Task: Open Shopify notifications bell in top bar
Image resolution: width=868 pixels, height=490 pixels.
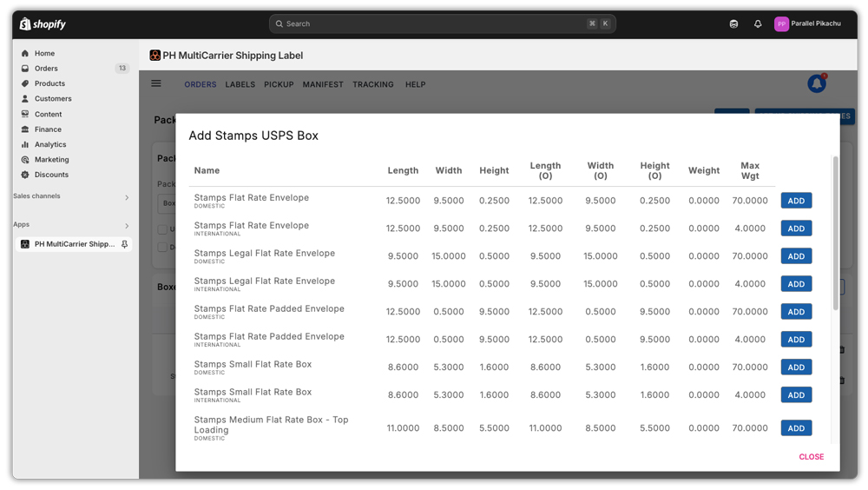Action: (758, 23)
